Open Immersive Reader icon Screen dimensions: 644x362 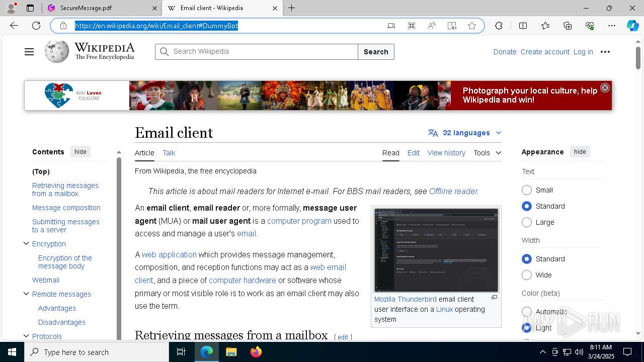click(x=452, y=26)
